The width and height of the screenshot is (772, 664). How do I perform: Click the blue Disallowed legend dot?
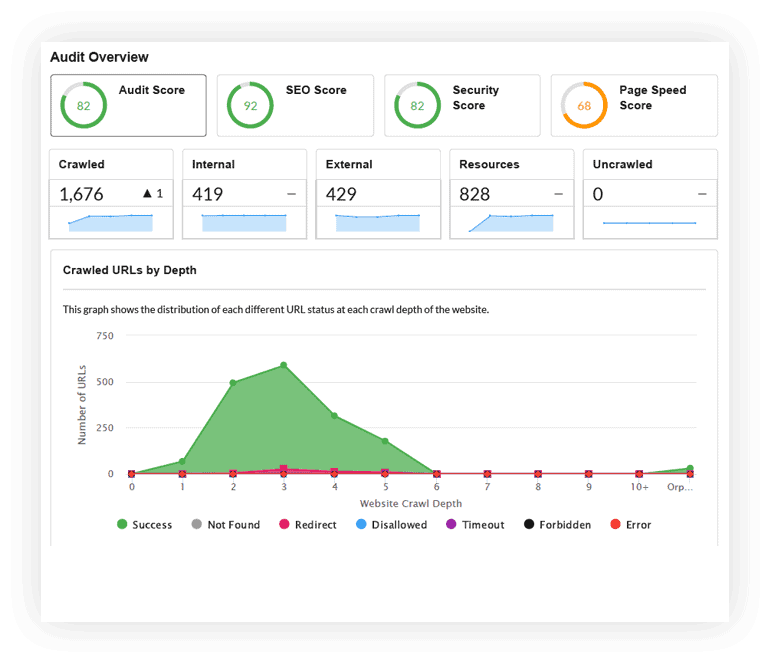click(360, 524)
